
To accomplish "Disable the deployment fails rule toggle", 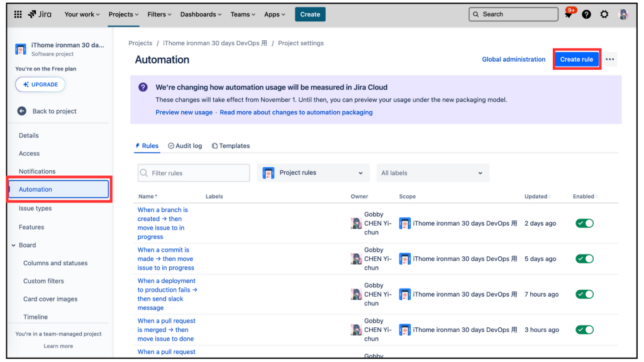I will 584,294.
